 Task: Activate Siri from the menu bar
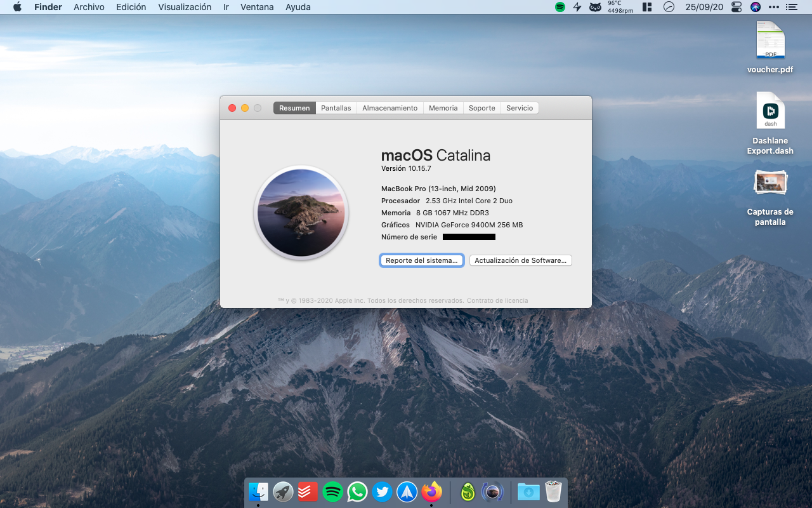[x=755, y=7]
